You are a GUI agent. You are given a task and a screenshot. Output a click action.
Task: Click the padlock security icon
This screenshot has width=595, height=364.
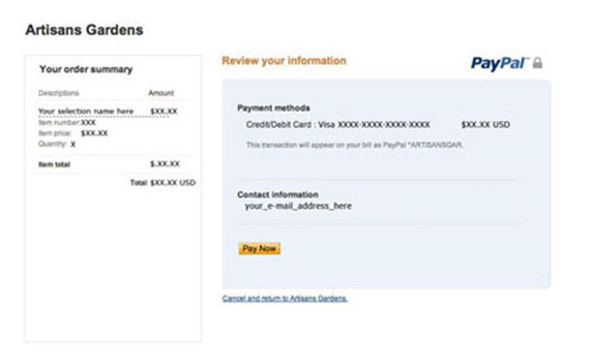tap(538, 63)
